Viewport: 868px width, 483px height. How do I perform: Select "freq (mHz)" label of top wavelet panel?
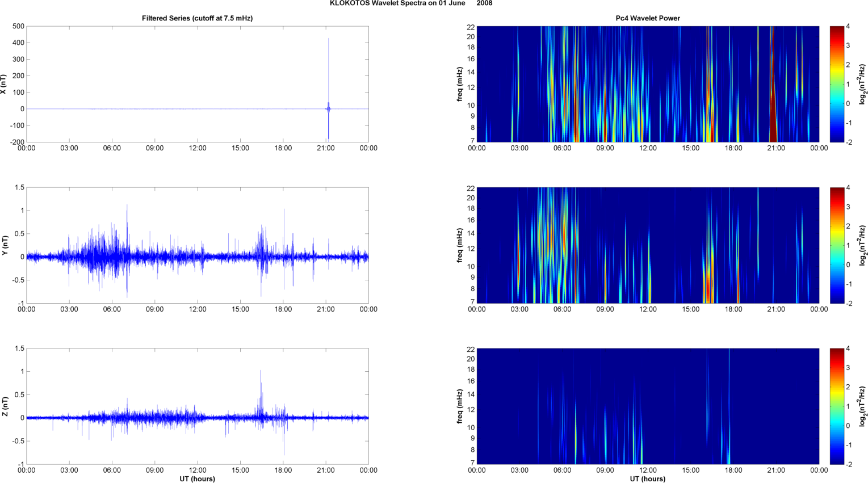tap(459, 84)
